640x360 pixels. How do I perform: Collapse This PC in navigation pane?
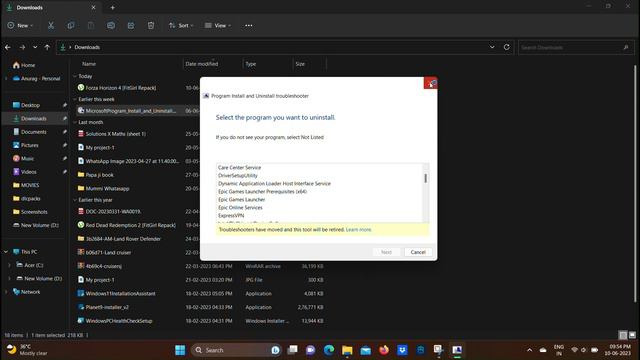point(6,252)
